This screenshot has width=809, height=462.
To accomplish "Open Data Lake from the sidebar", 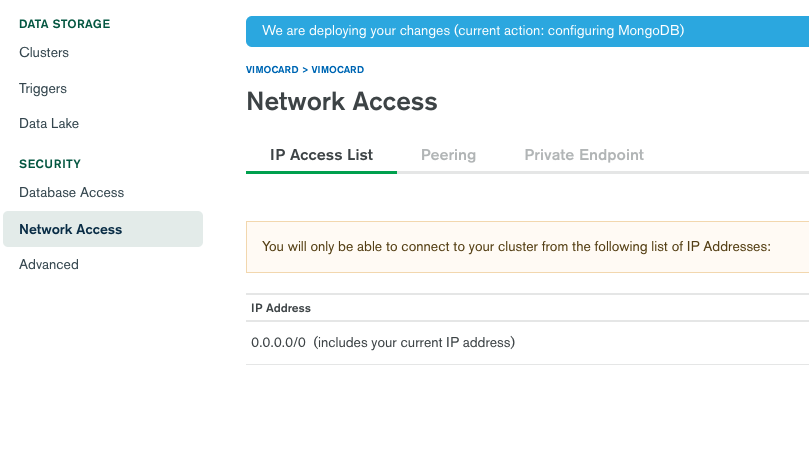I will pyautogui.click(x=49, y=124).
